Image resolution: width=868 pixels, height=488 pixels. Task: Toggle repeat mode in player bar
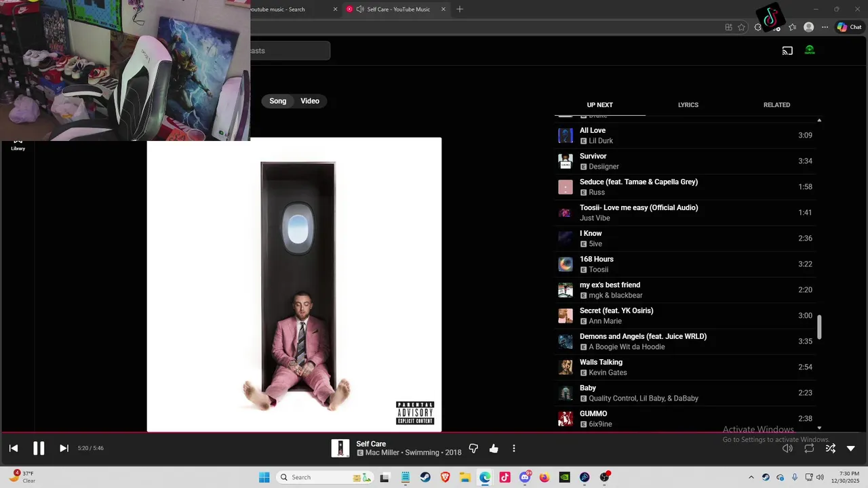809,448
